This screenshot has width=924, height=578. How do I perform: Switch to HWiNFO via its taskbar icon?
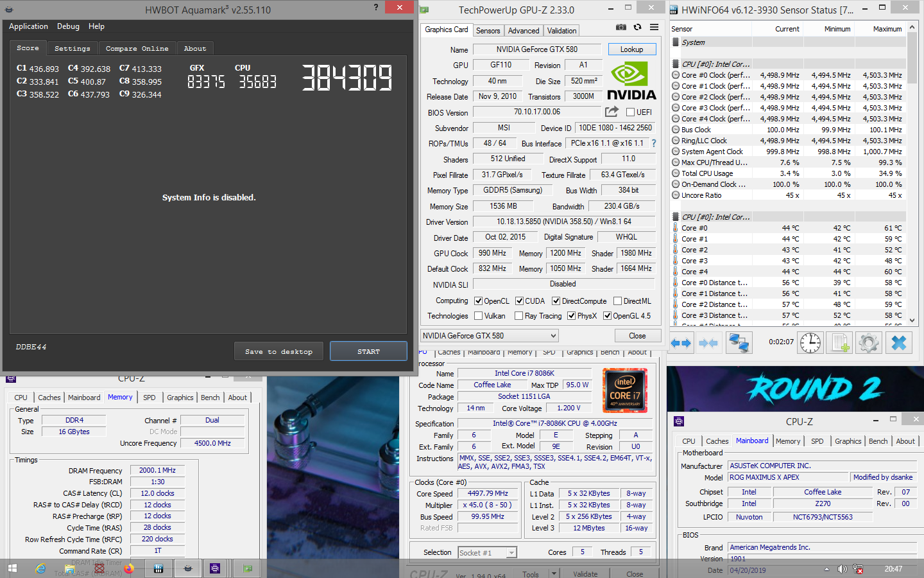click(x=158, y=568)
